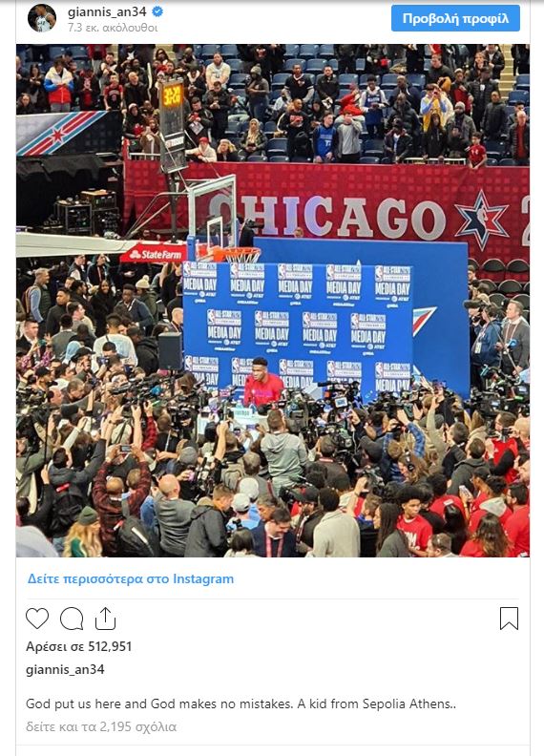
Task: Click the All-Star star logo on banner
Action: point(481,219)
